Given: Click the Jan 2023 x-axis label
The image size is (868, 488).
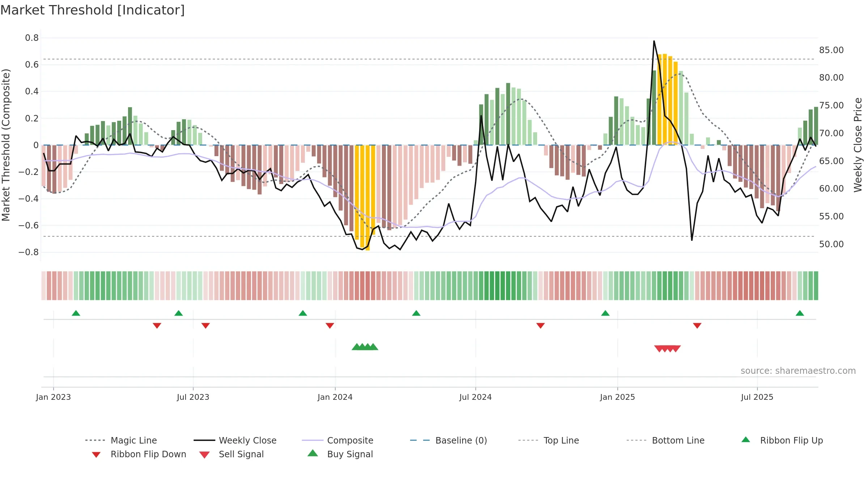Looking at the screenshot, I should [x=54, y=397].
